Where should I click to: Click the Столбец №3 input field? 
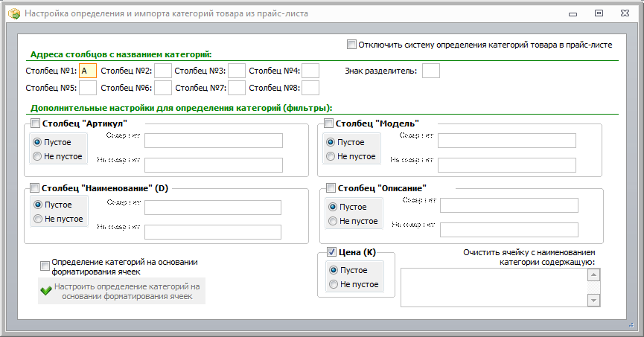237,71
